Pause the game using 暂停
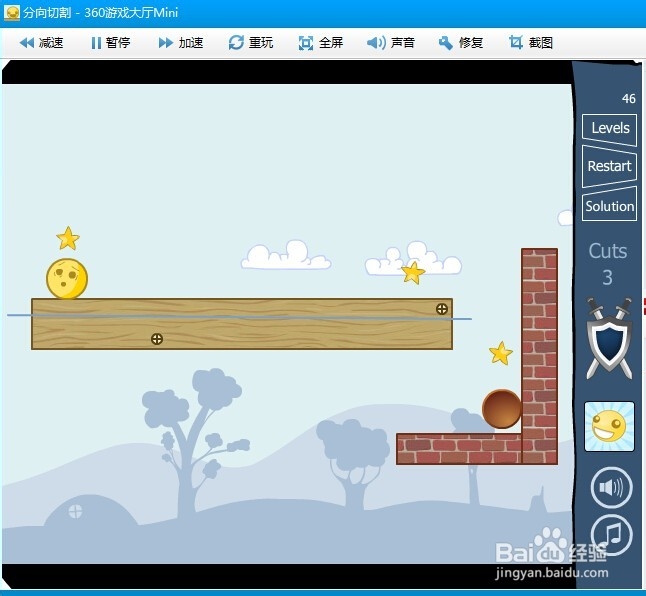This screenshot has width=646, height=596. pyautogui.click(x=110, y=42)
